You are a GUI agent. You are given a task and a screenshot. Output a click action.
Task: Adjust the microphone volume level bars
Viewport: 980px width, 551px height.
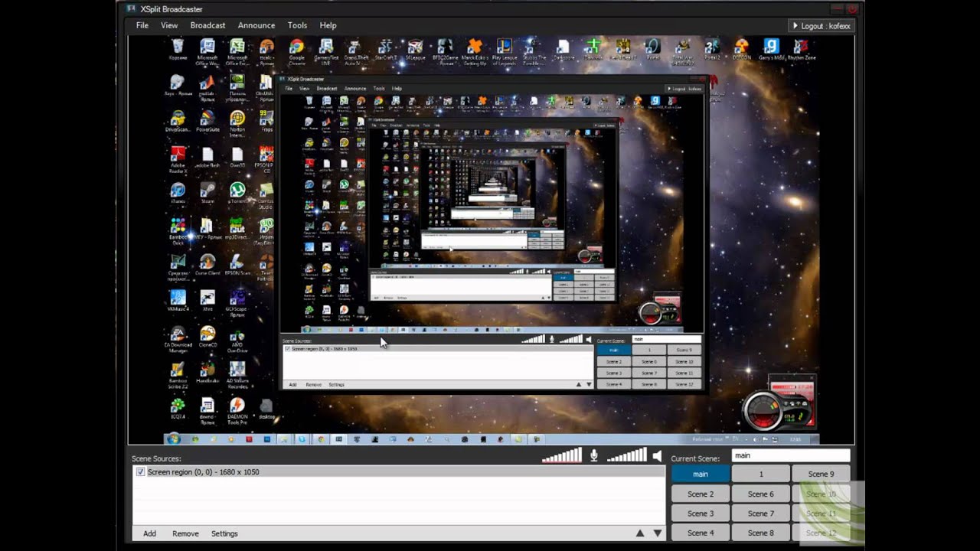tap(561, 456)
